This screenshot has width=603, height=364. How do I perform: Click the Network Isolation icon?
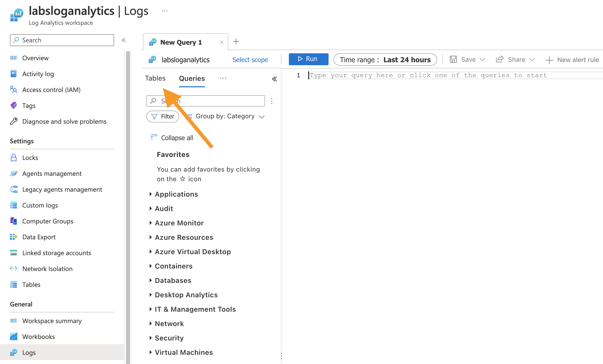click(13, 269)
